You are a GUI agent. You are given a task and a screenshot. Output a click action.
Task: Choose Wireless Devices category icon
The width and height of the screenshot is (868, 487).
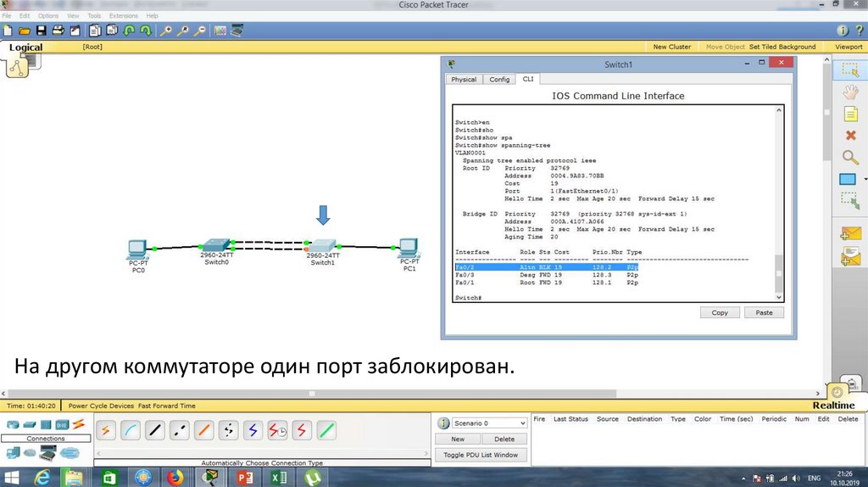[62, 425]
